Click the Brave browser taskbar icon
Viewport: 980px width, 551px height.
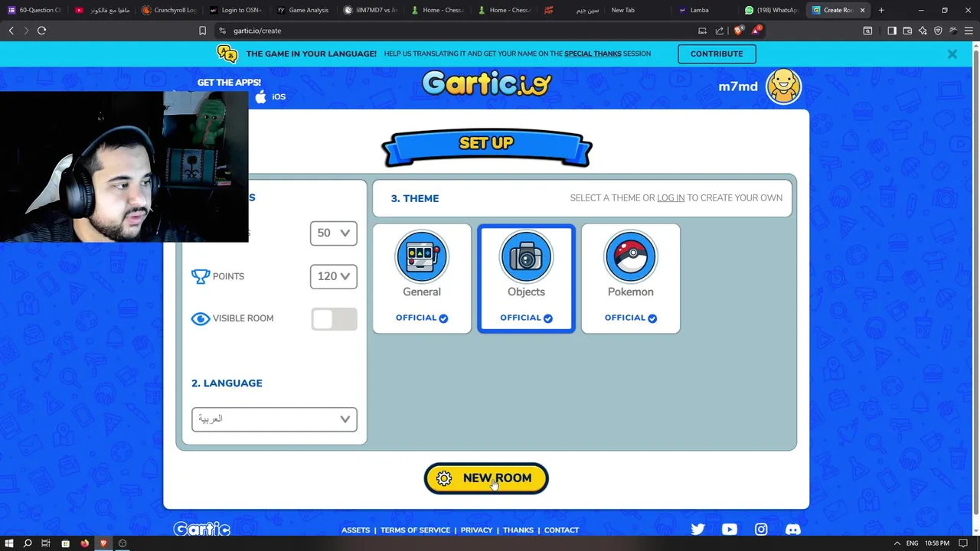click(103, 543)
